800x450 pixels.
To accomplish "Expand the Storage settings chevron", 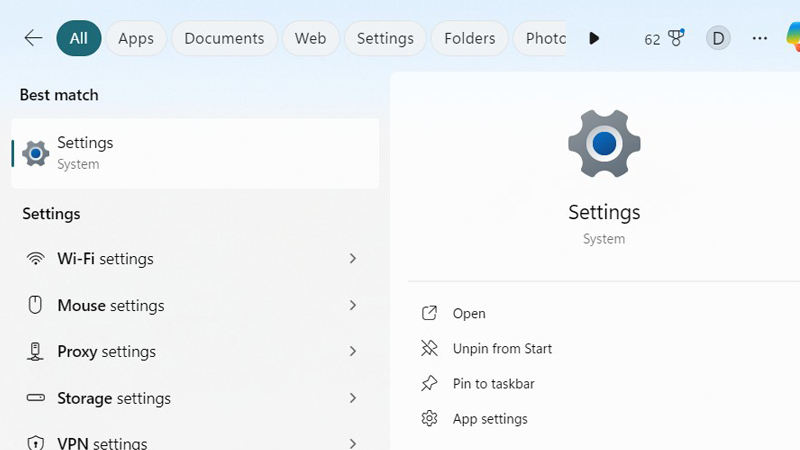I will 352,398.
